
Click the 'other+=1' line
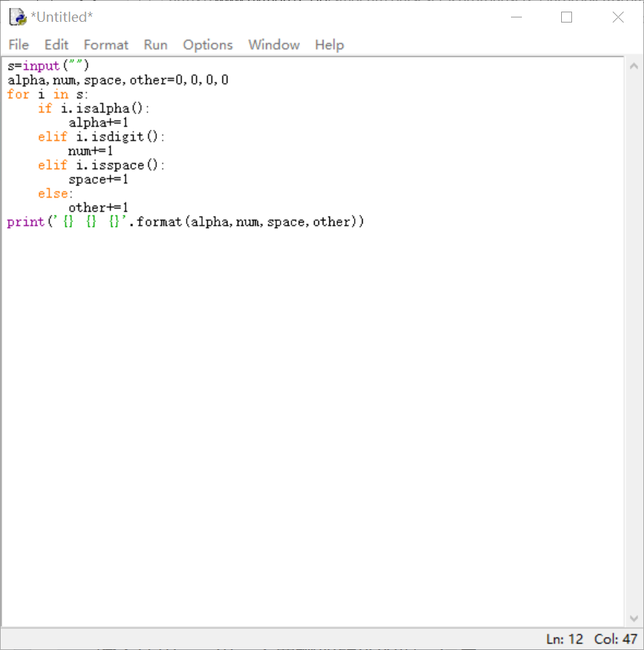pyautogui.click(x=98, y=207)
